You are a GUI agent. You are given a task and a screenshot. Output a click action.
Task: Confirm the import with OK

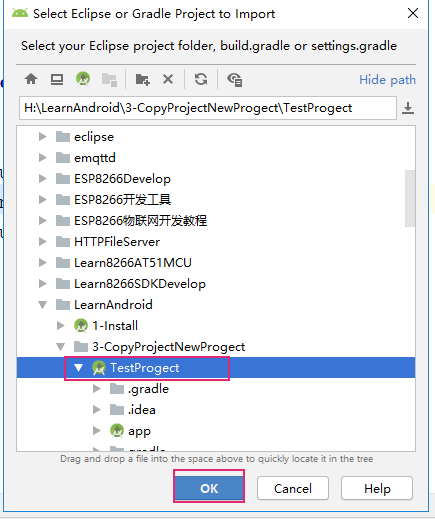coord(209,488)
